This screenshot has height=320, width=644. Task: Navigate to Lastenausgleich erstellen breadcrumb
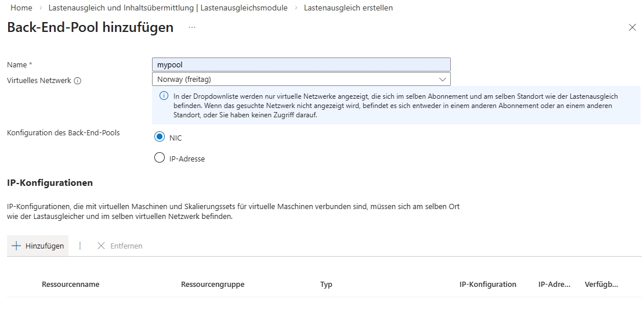tap(348, 8)
